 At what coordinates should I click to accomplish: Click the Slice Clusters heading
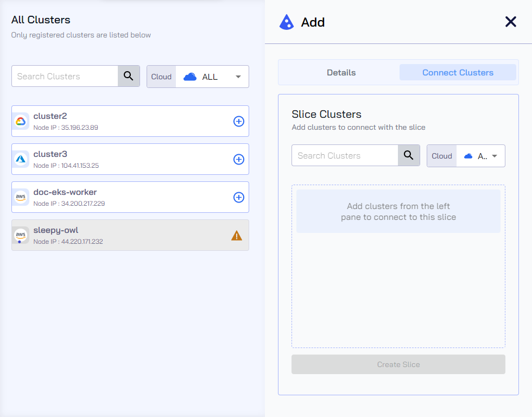(326, 115)
